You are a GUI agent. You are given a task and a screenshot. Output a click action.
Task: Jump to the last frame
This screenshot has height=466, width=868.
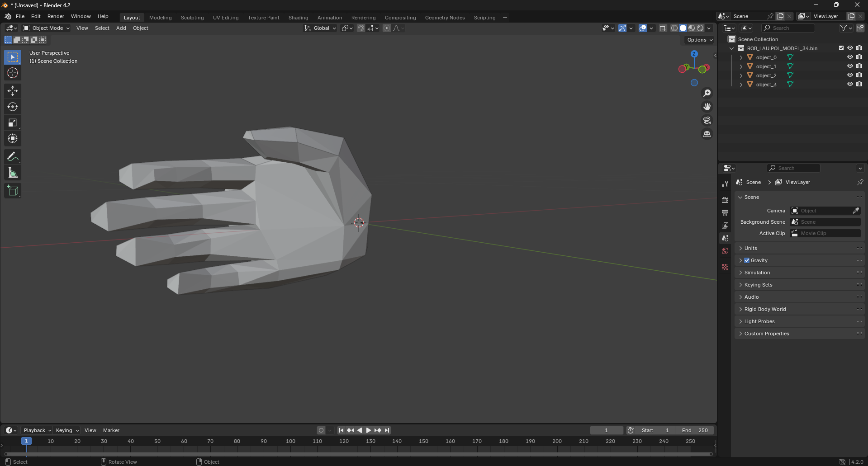387,430
